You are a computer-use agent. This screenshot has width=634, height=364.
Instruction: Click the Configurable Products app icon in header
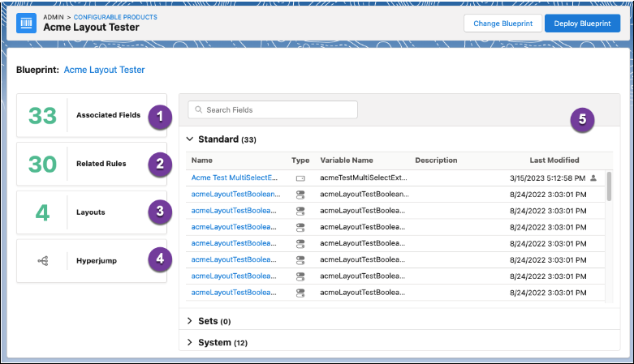pyautogui.click(x=26, y=23)
